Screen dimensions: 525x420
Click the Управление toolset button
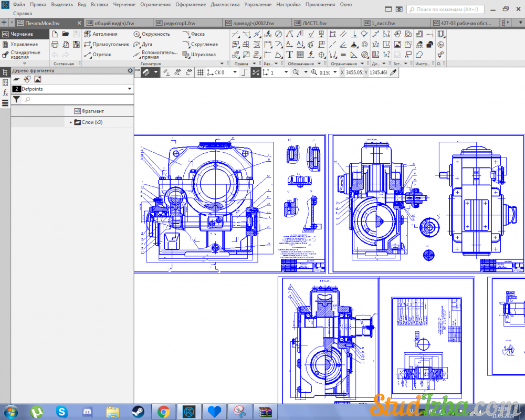(24, 45)
